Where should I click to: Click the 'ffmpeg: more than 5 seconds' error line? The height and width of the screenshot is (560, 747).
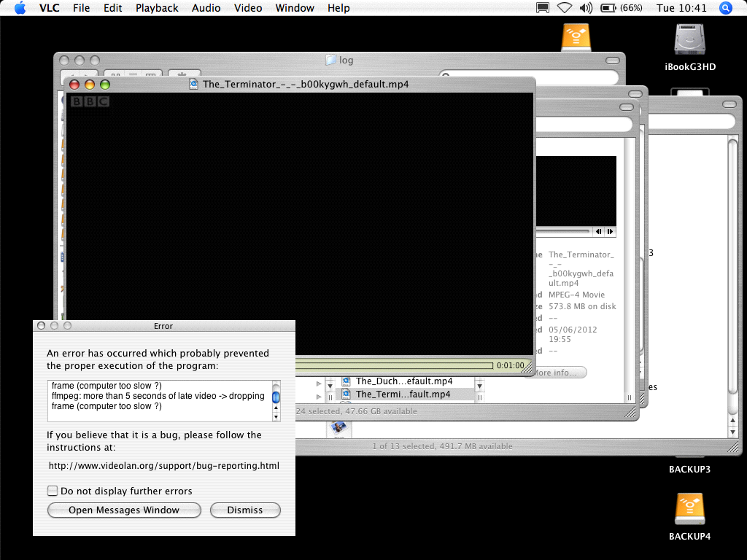point(158,396)
